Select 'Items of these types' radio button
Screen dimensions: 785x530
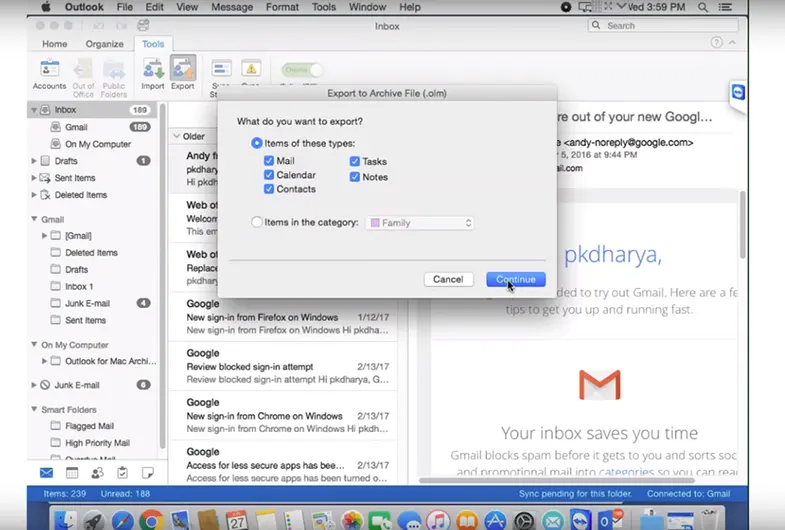[x=256, y=143]
